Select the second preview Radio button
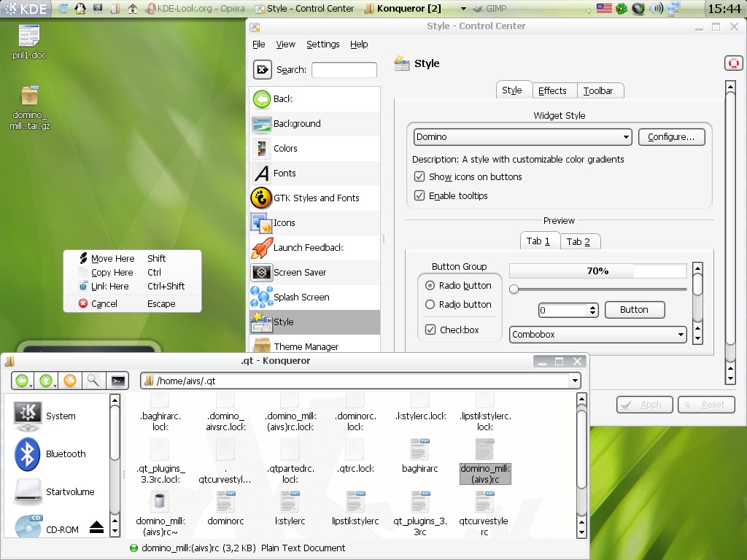The height and width of the screenshot is (560, 747). click(x=430, y=304)
